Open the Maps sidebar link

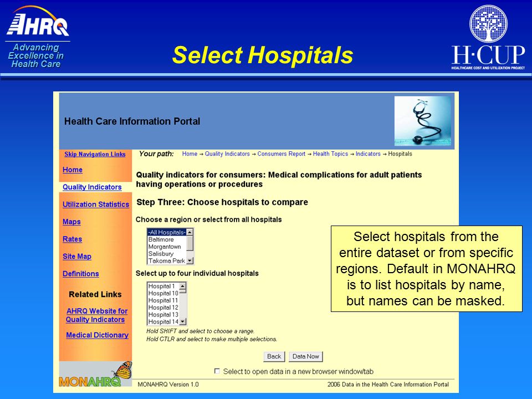coord(71,222)
